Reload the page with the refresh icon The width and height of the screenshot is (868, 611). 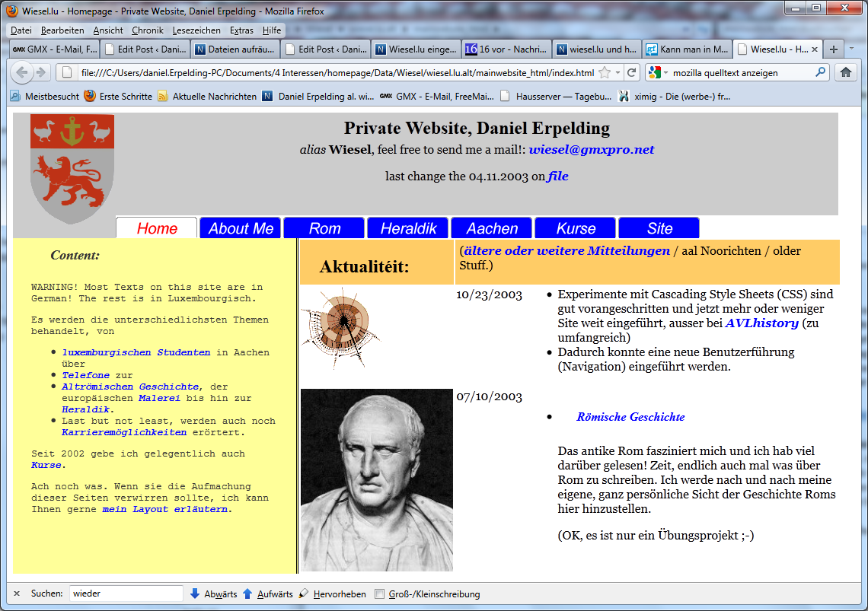(632, 72)
